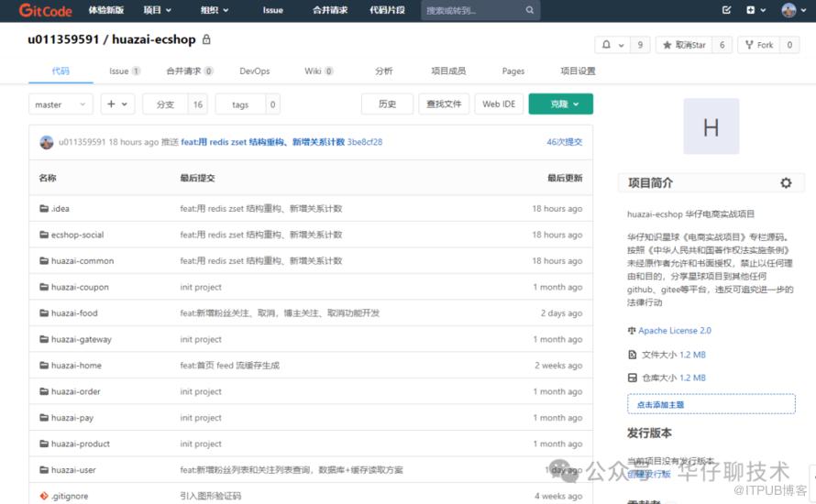Switch to the 项目成员 tab
Viewport: 816px width, 504px height.
point(448,71)
